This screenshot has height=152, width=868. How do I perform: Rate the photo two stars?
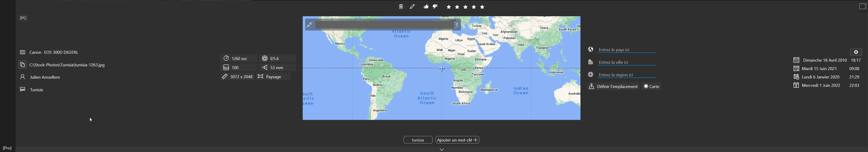457,7
